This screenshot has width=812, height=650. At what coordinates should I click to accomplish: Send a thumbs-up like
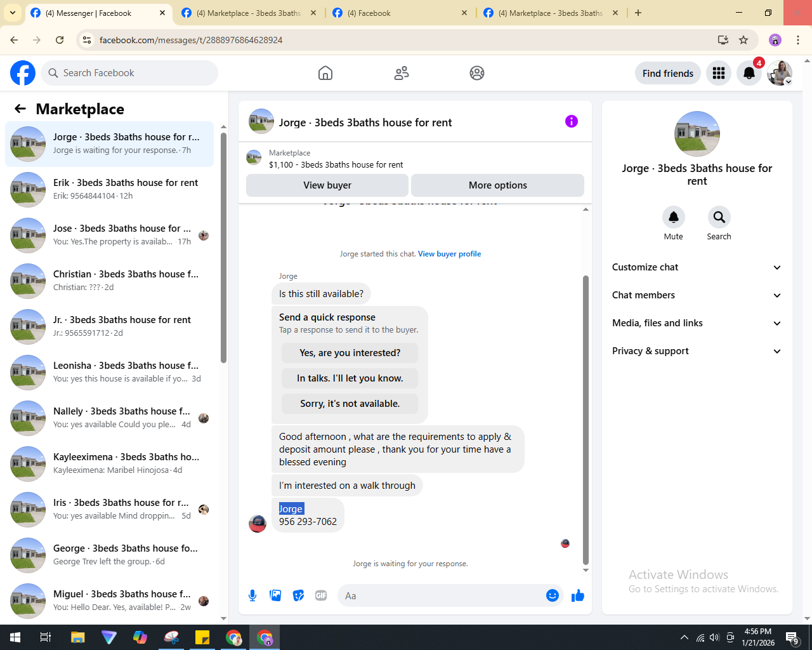tap(578, 595)
